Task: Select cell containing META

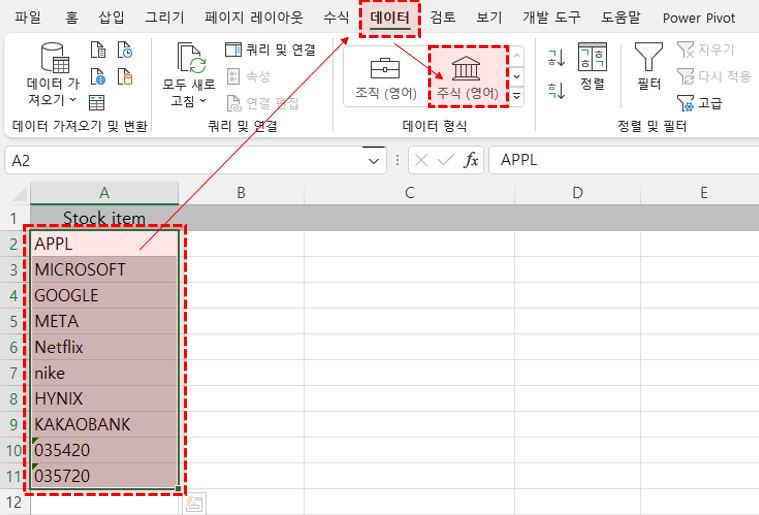Action: pyautogui.click(x=104, y=321)
